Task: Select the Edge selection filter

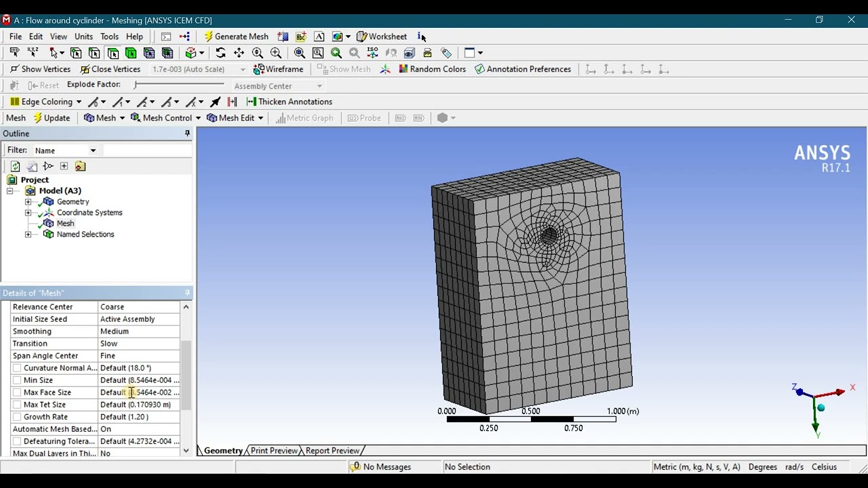Action: [x=94, y=53]
